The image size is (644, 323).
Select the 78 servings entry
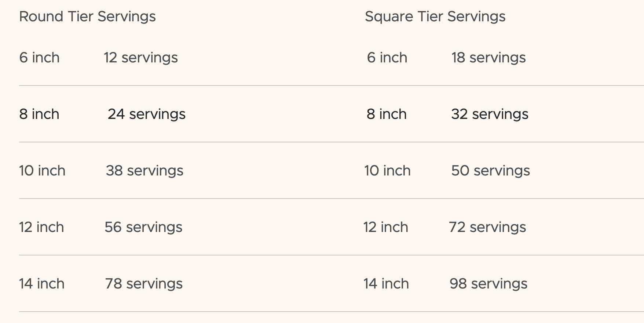pos(144,284)
